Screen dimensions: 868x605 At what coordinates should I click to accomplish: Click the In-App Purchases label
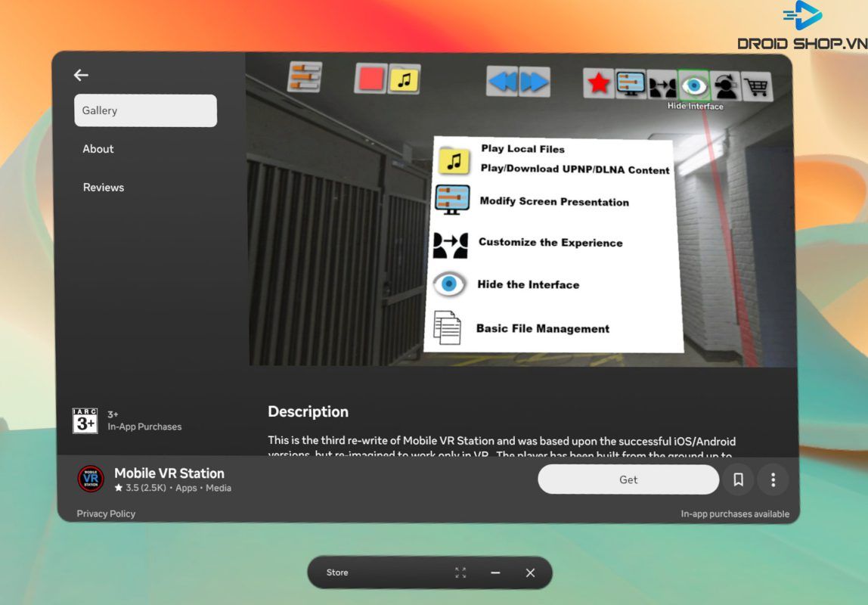[x=144, y=427]
